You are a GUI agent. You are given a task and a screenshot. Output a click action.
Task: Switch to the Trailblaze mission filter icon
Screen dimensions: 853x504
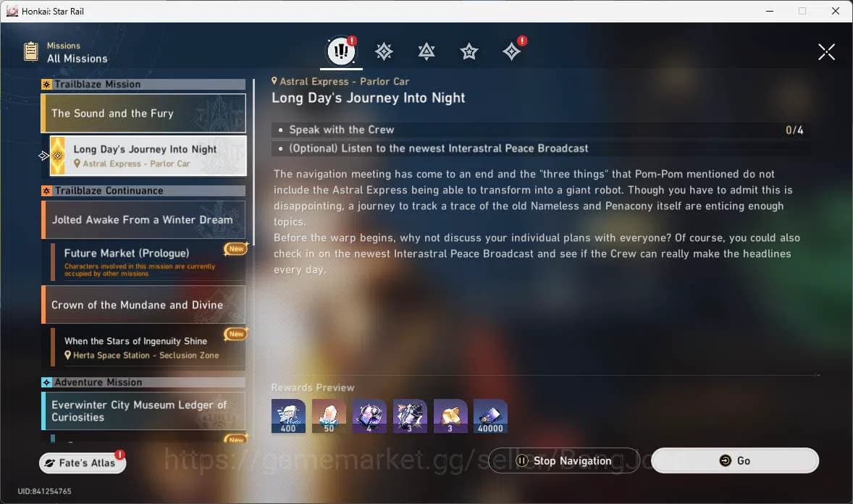[x=384, y=51]
